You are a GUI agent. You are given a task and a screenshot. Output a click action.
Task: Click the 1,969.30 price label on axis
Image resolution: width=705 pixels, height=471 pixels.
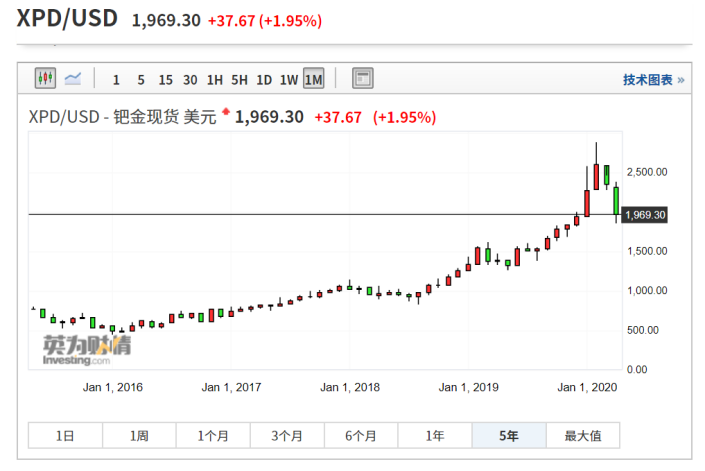pyautogui.click(x=644, y=215)
